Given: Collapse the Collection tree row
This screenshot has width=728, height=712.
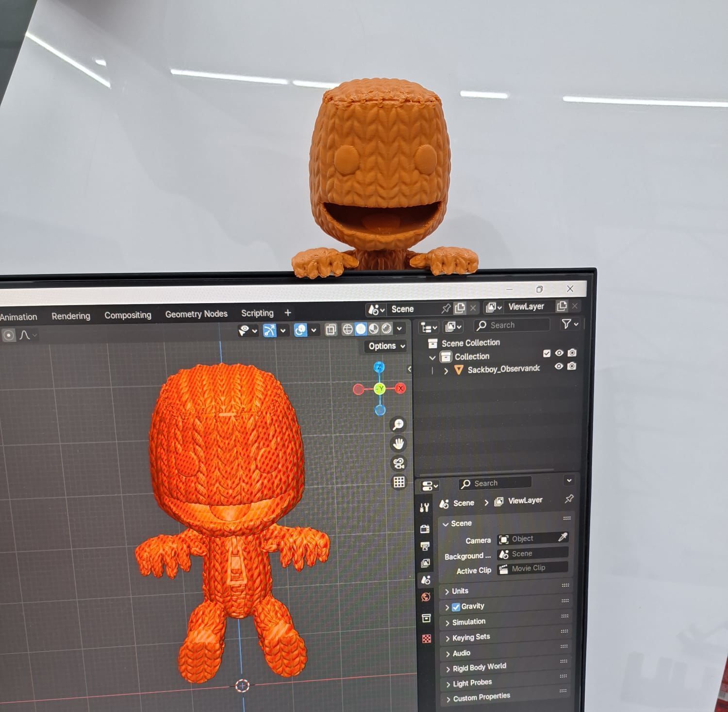Looking at the screenshot, I should (x=432, y=357).
